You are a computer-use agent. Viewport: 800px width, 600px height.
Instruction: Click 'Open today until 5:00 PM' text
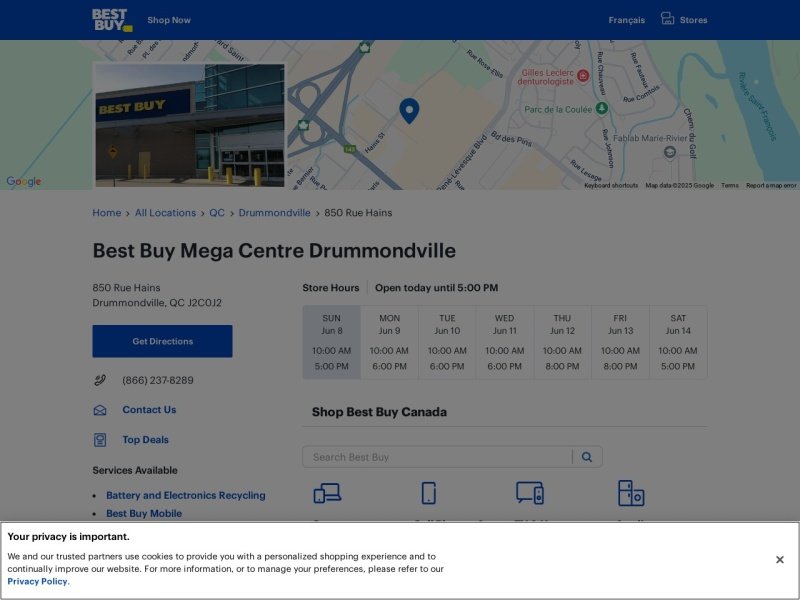[437, 288]
